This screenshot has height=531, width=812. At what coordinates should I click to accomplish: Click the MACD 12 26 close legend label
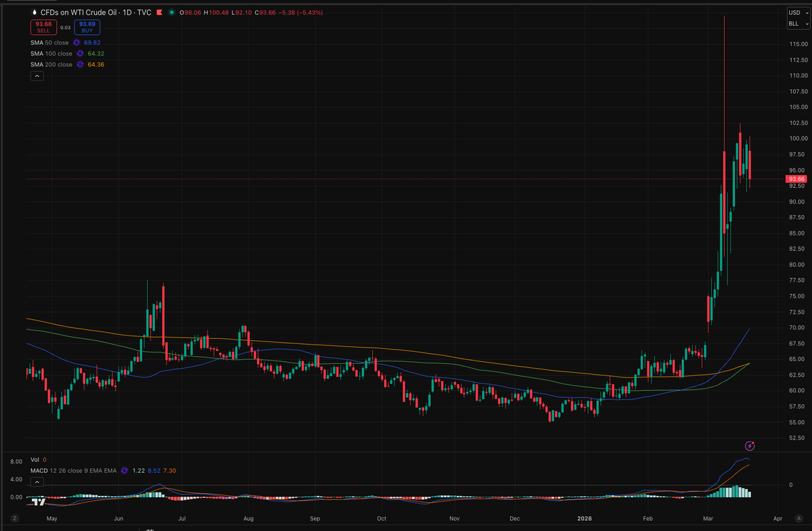(x=74, y=470)
